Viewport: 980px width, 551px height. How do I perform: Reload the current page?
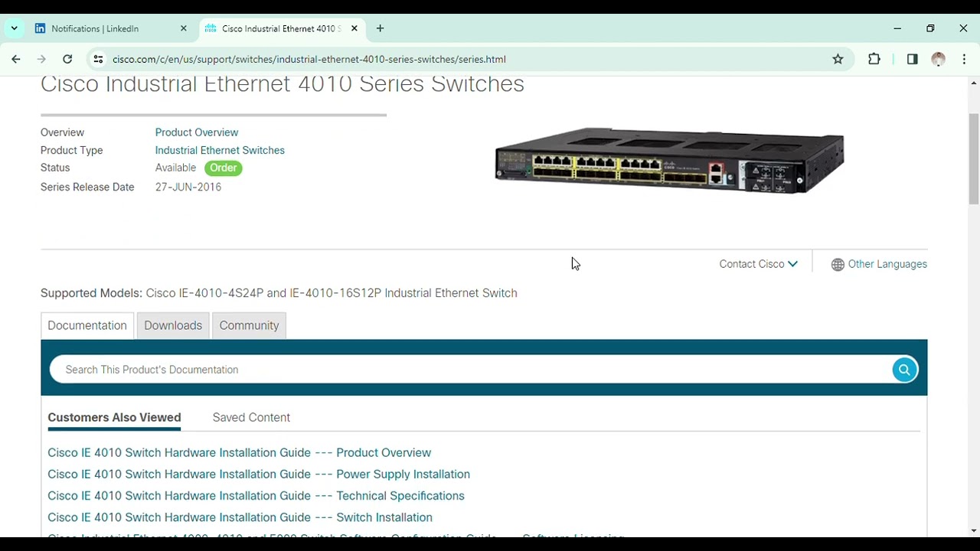[x=67, y=59]
